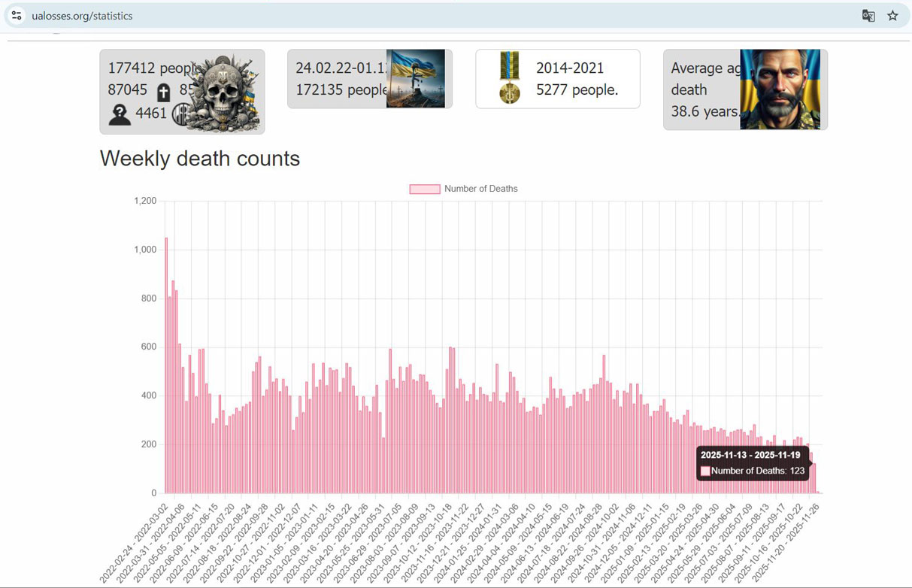Click the Ukrainian flag memorial image
Image resolution: width=912 pixels, height=588 pixels.
coord(415,79)
